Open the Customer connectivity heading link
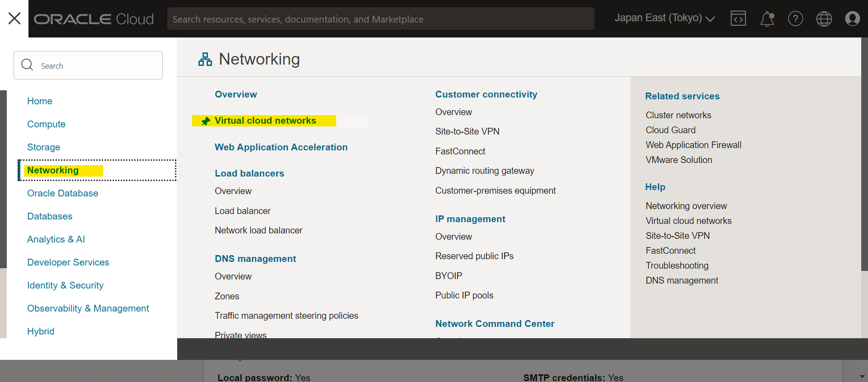868x382 pixels. (486, 94)
